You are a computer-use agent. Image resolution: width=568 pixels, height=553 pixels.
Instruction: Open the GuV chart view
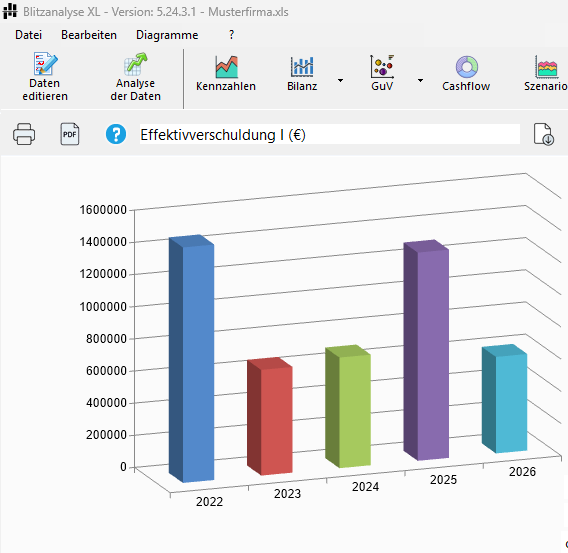[x=382, y=74]
